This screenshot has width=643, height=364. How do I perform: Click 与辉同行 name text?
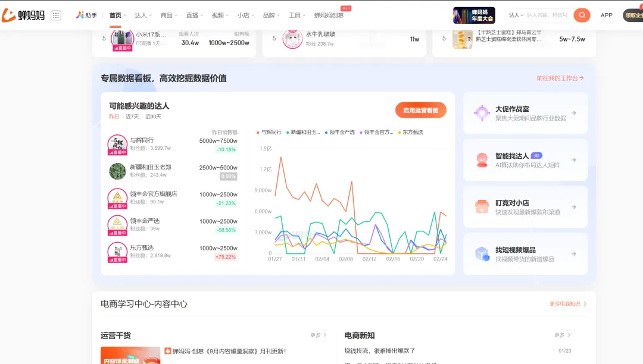pos(142,140)
